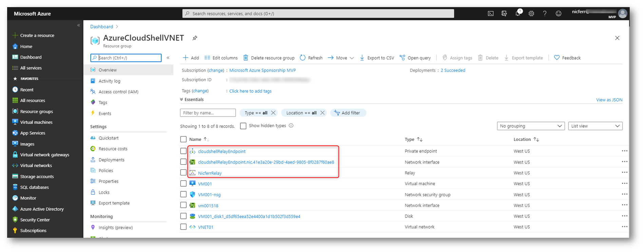Click the 2 Succeeded deployments link
This screenshot has width=644, height=252.
(453, 70)
